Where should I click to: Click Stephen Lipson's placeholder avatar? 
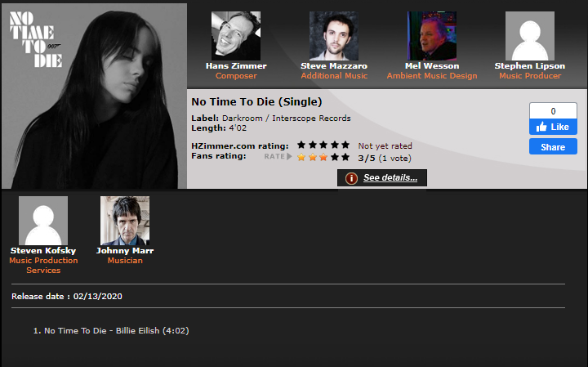click(529, 36)
